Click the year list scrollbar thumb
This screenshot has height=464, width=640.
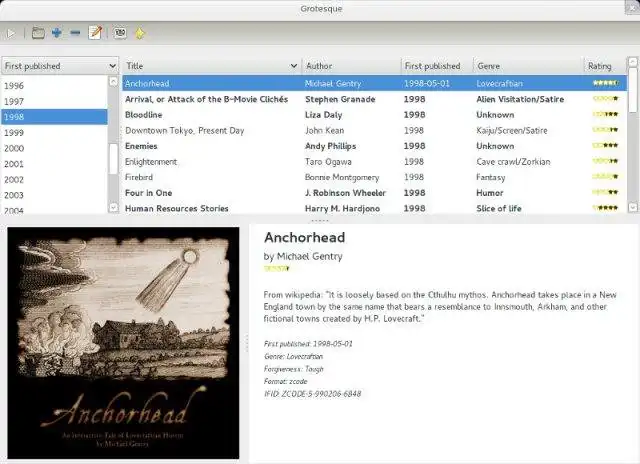[x=113, y=159]
